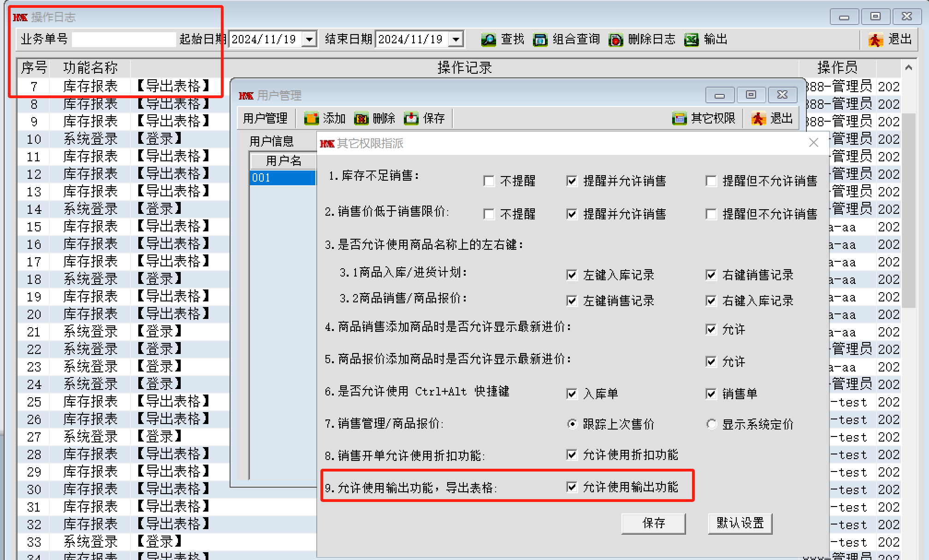The width and height of the screenshot is (929, 560).
Task: Open the 其它权限 icon in 用户管理
Action: coord(679,118)
